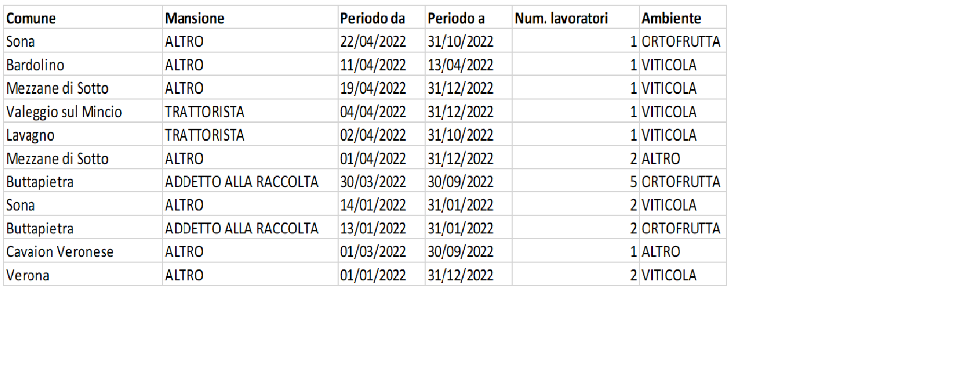Select TRATTORISTA cell in Lavagno row

250,135
